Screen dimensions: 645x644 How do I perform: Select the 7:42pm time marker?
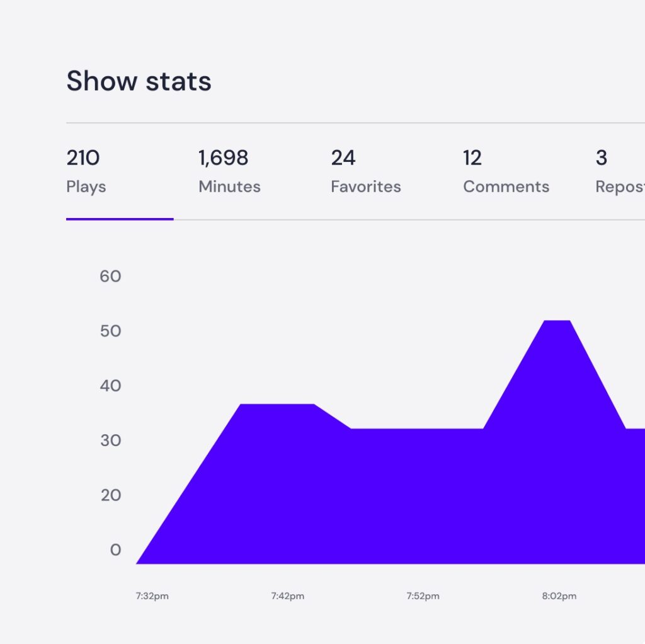coord(287,595)
